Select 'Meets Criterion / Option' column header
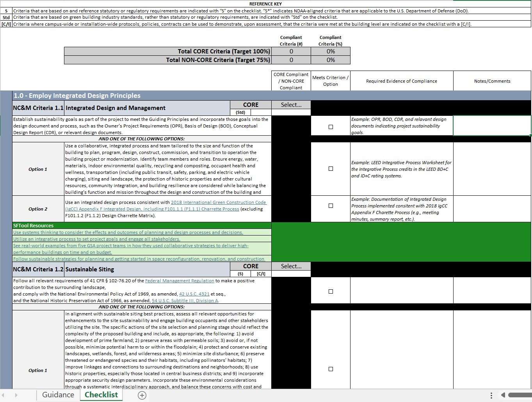Screen dimensions: 532x402 pos(331,81)
